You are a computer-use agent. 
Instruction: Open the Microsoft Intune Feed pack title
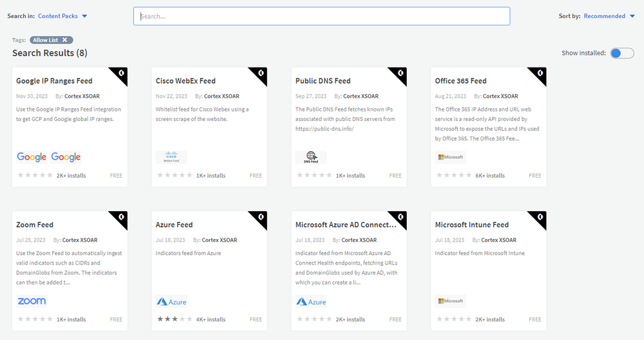(x=472, y=225)
